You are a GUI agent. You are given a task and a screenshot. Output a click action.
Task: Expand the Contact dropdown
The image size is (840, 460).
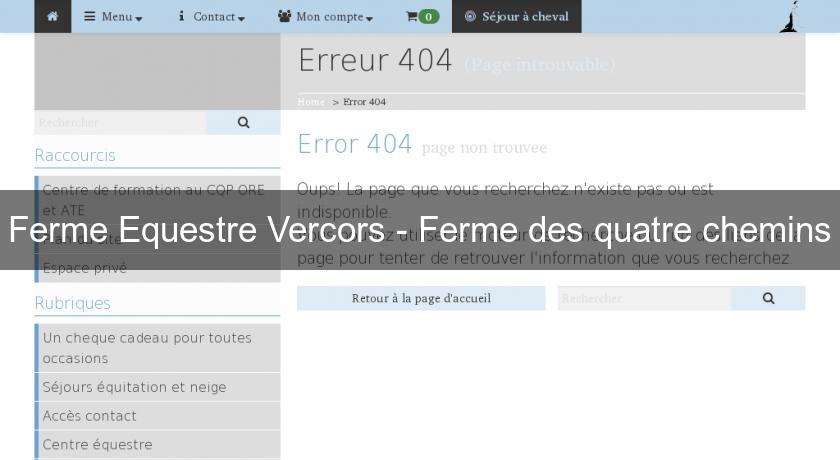pyautogui.click(x=211, y=17)
